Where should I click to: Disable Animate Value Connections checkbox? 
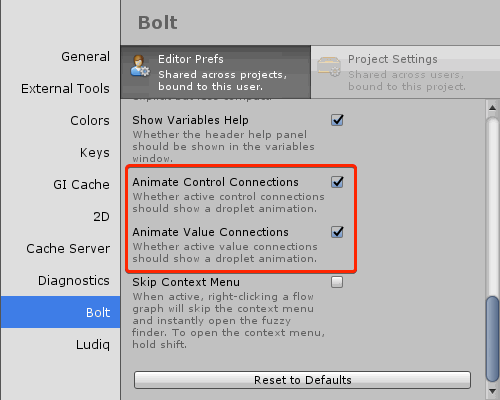point(337,232)
